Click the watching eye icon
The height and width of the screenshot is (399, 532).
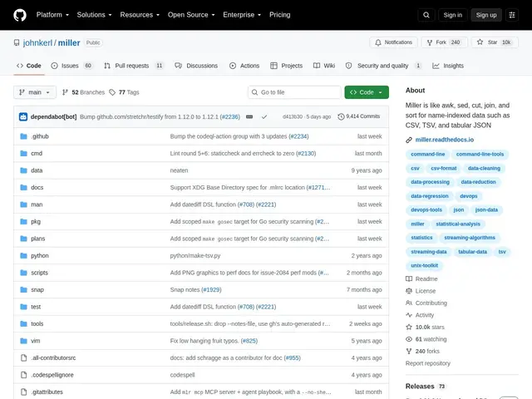409,339
